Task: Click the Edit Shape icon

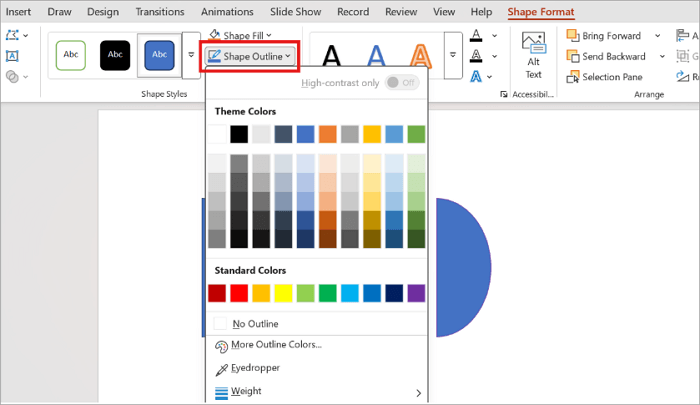Action: pyautogui.click(x=12, y=35)
